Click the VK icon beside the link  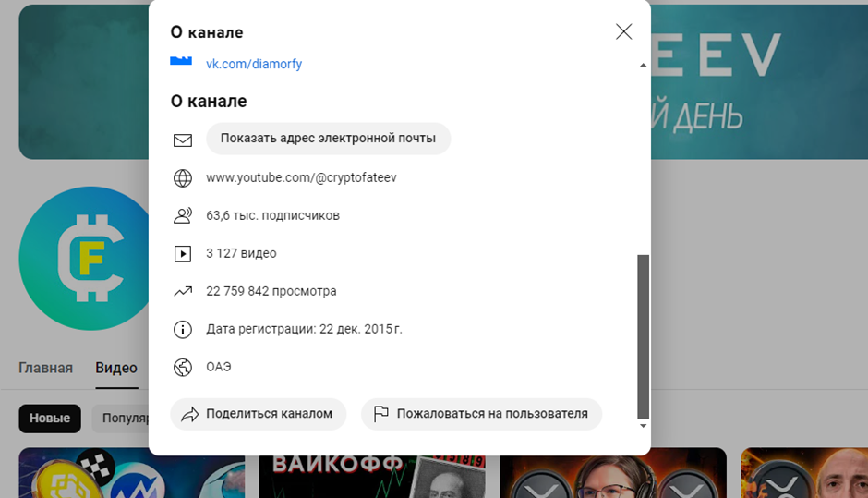[181, 61]
